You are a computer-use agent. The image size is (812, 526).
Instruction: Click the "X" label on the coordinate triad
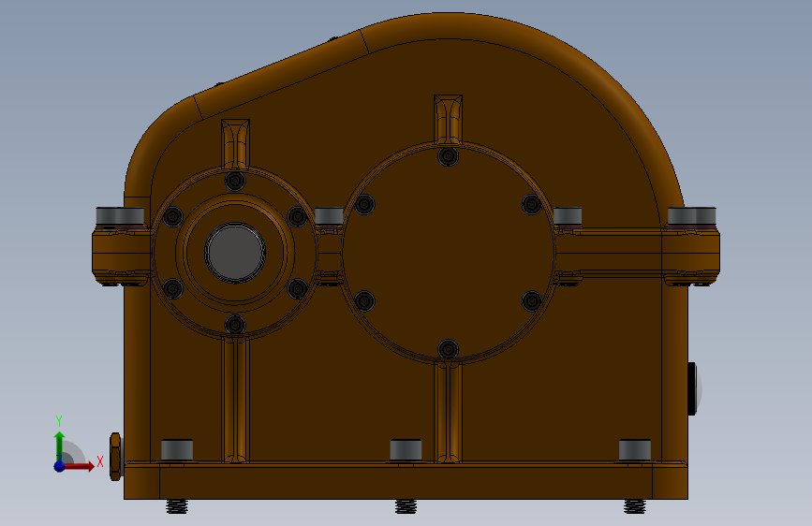(x=100, y=462)
